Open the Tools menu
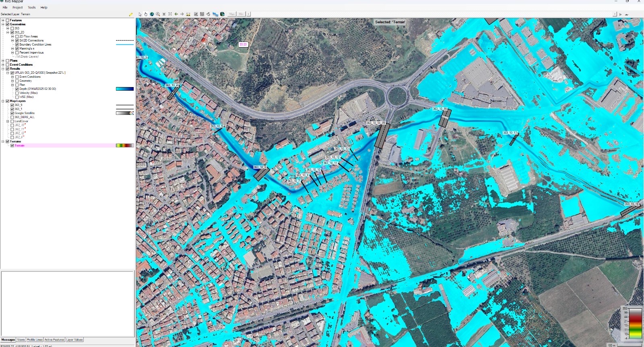The width and height of the screenshot is (644, 347). [x=32, y=7]
